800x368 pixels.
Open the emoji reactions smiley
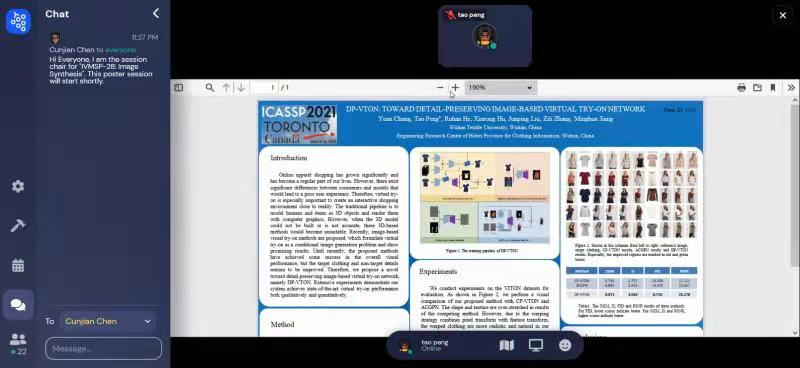click(x=565, y=346)
